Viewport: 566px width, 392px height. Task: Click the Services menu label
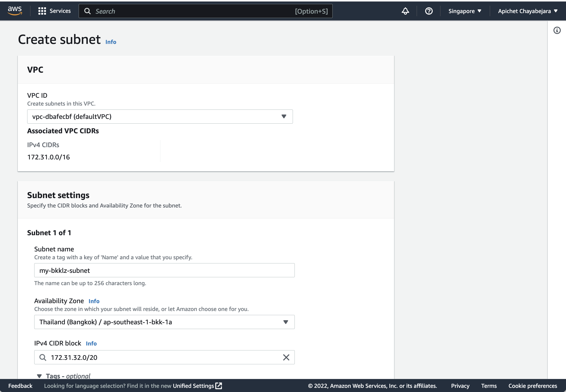pos(60,11)
